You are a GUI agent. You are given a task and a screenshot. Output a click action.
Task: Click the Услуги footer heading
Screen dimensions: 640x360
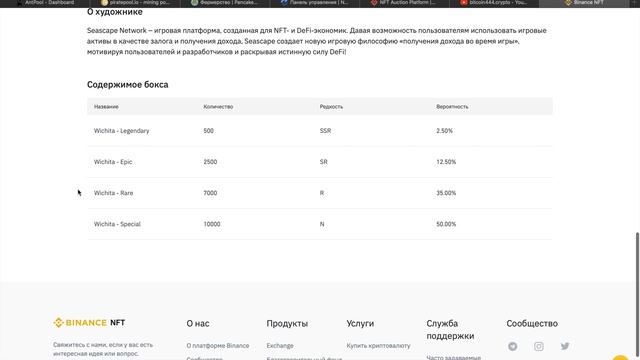click(x=360, y=323)
